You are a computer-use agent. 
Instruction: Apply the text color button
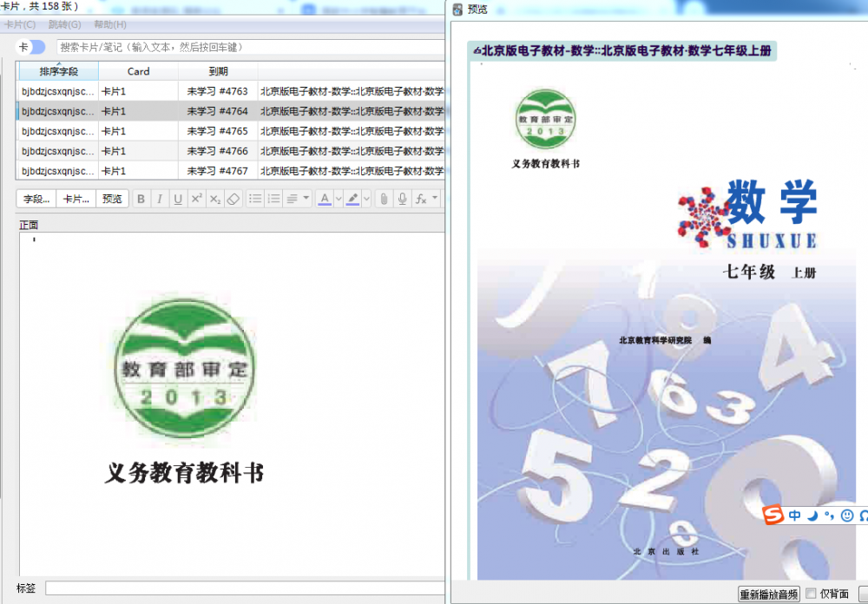point(325,199)
